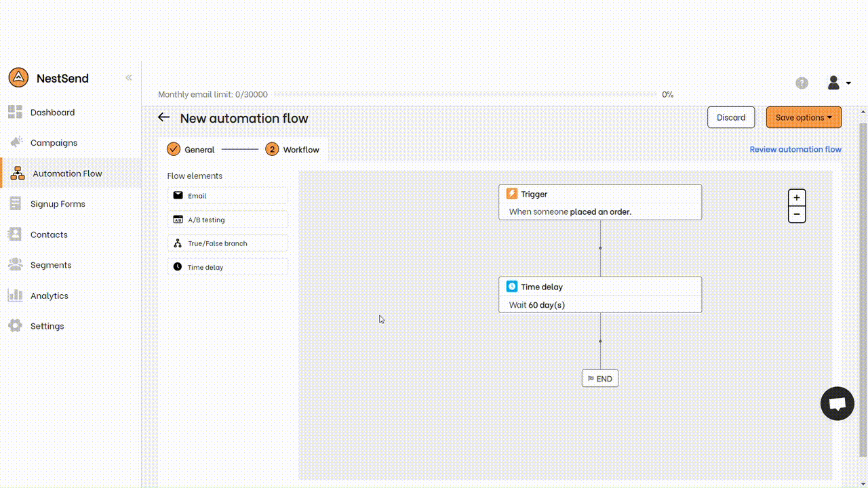The height and width of the screenshot is (488, 868).
Task: Click the 'Flow elements' heading
Action: 195,176
